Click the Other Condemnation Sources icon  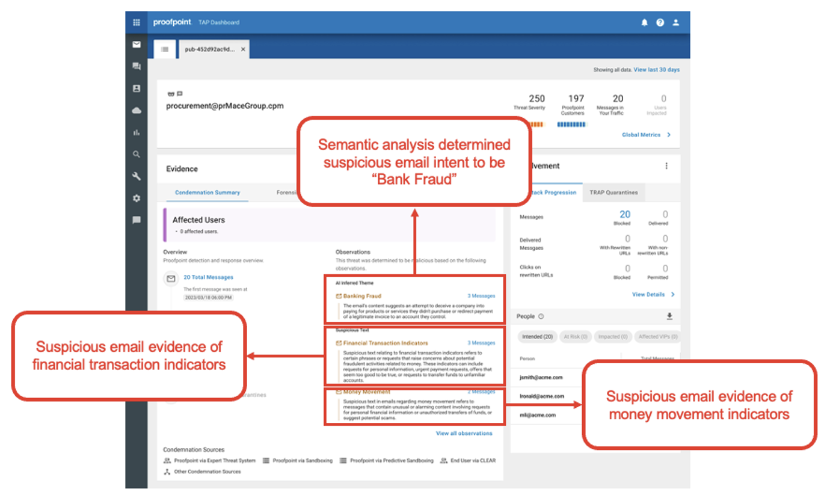click(x=167, y=472)
